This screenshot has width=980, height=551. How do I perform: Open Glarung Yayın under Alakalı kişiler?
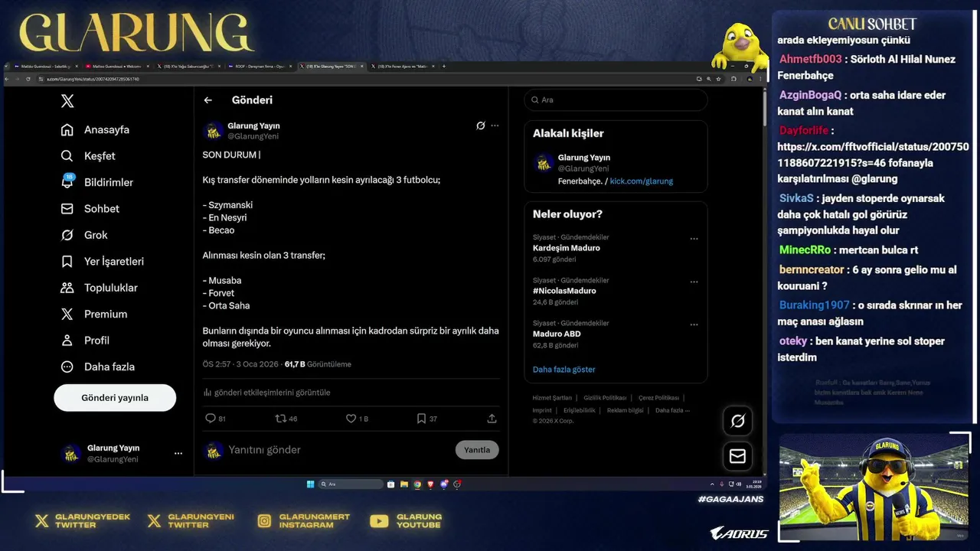584,158
